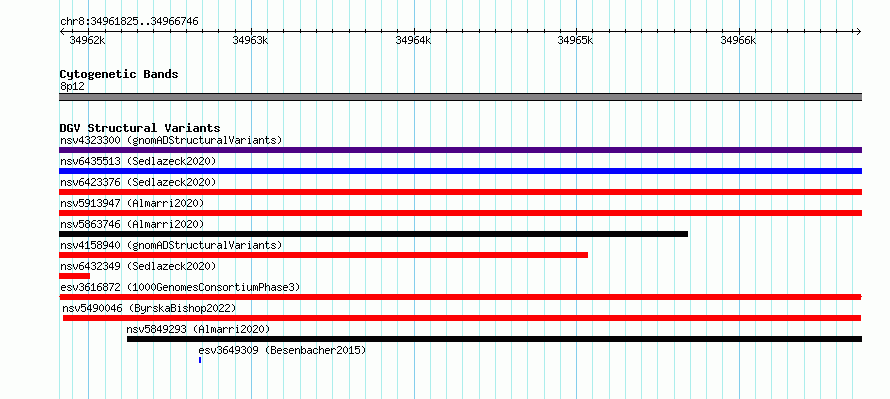This screenshot has width=890, height=399.
Task: Click the 34966k ruler tick label
Action: pyautogui.click(x=738, y=40)
